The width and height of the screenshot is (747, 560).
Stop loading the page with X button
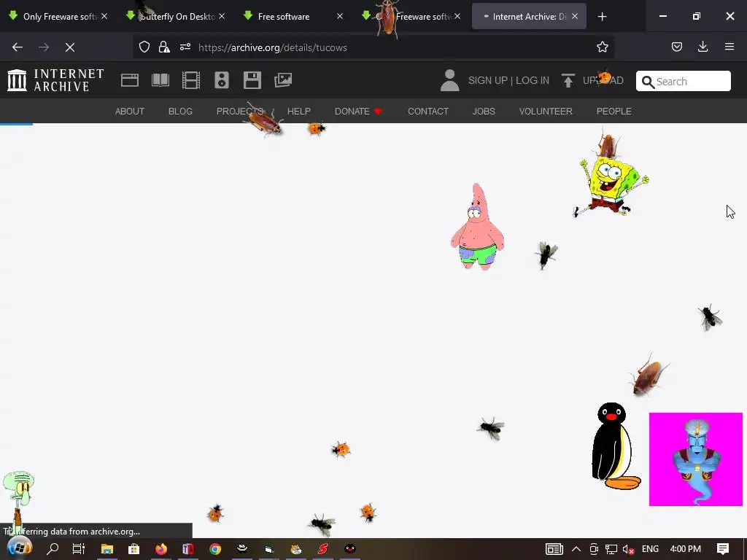tap(70, 47)
